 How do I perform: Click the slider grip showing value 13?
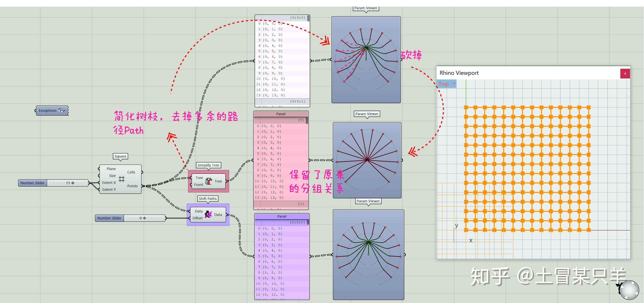73,183
